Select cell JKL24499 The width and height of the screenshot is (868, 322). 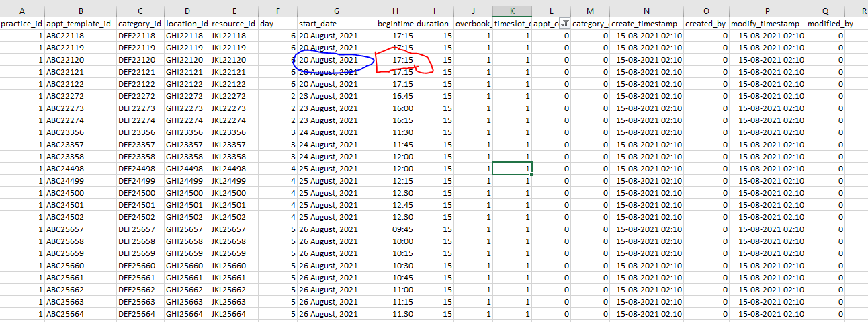(233, 181)
